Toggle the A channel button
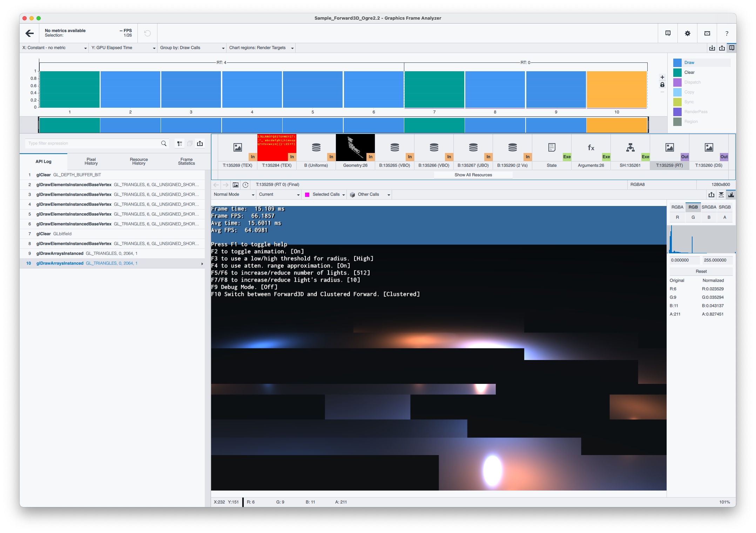756x533 pixels. pyautogui.click(x=725, y=218)
